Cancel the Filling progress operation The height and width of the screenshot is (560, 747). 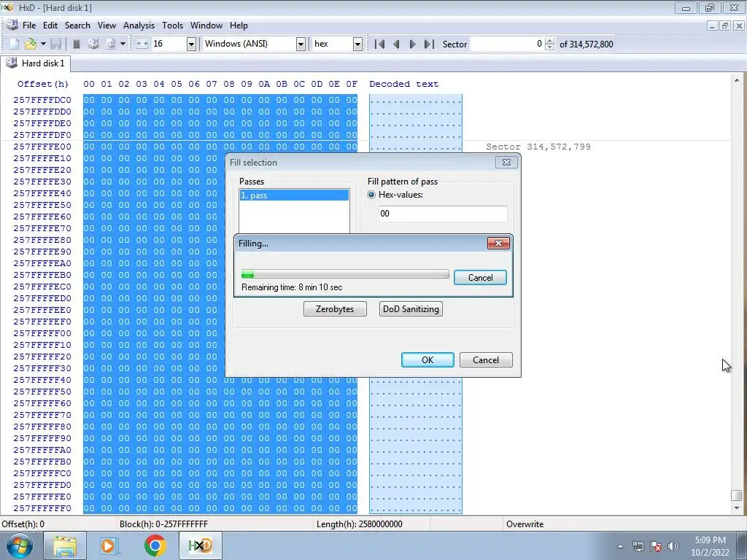[480, 278]
